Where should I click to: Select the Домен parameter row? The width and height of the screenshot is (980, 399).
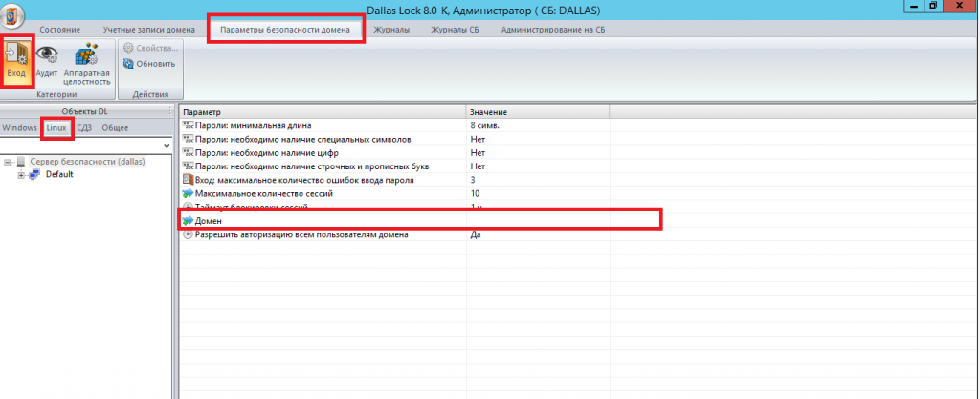[x=394, y=221]
